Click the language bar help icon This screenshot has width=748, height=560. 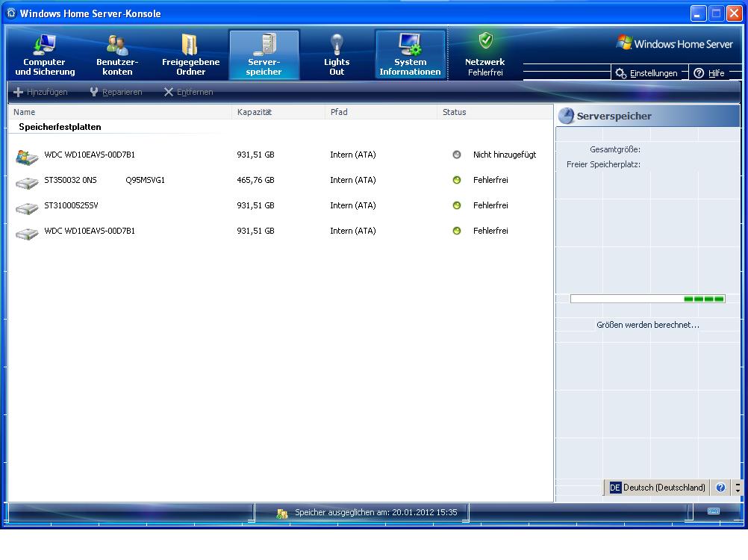(x=721, y=488)
